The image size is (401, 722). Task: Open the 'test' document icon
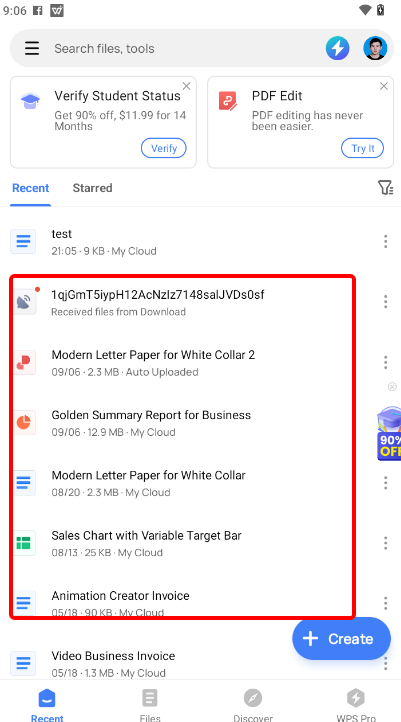(x=23, y=241)
